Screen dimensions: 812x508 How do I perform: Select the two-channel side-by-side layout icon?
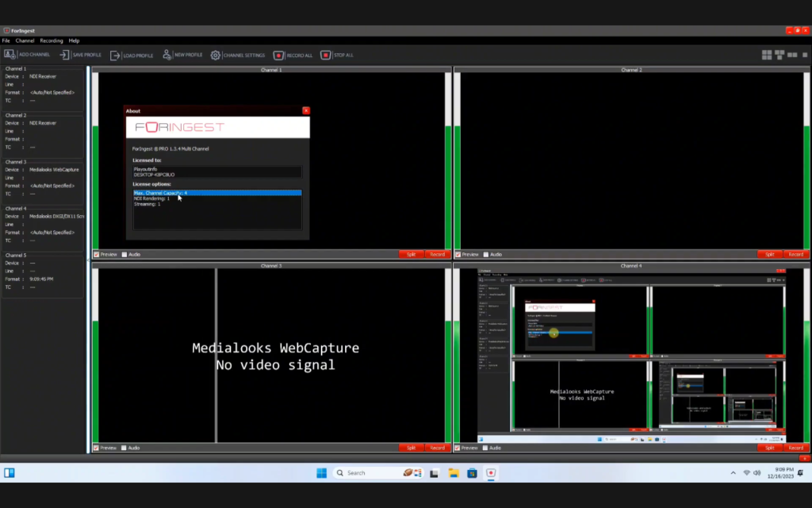coord(791,55)
